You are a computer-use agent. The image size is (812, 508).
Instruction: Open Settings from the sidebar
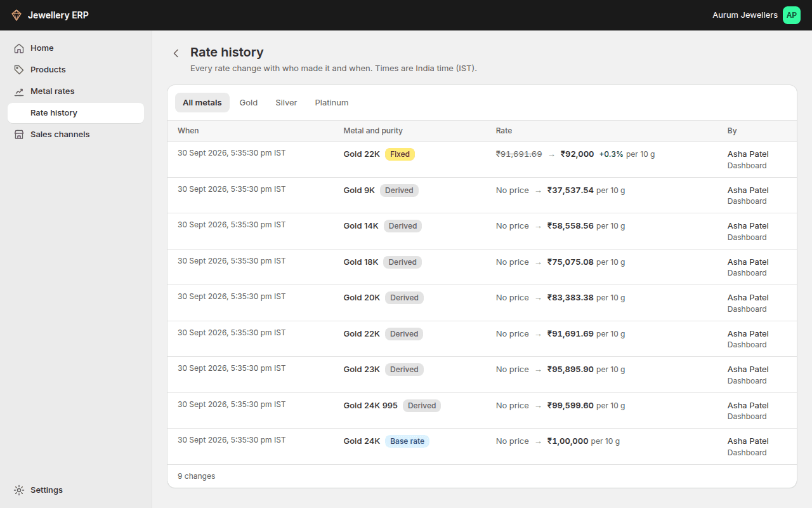[x=76, y=490]
